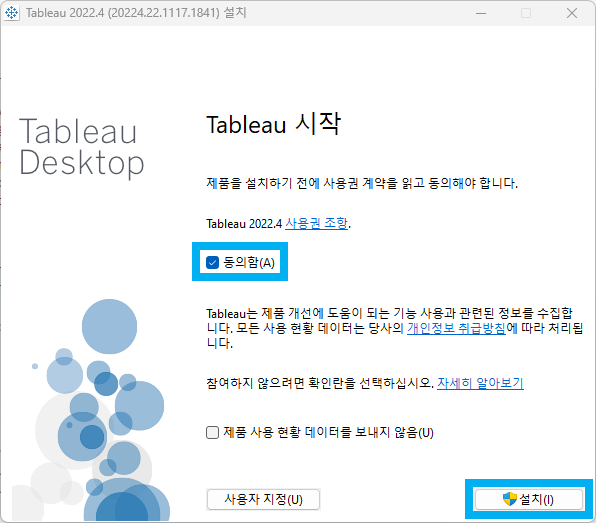Click the '제품을 설치하기 전에' instruction text
Image resolution: width=596 pixels, height=523 pixels.
[362, 183]
